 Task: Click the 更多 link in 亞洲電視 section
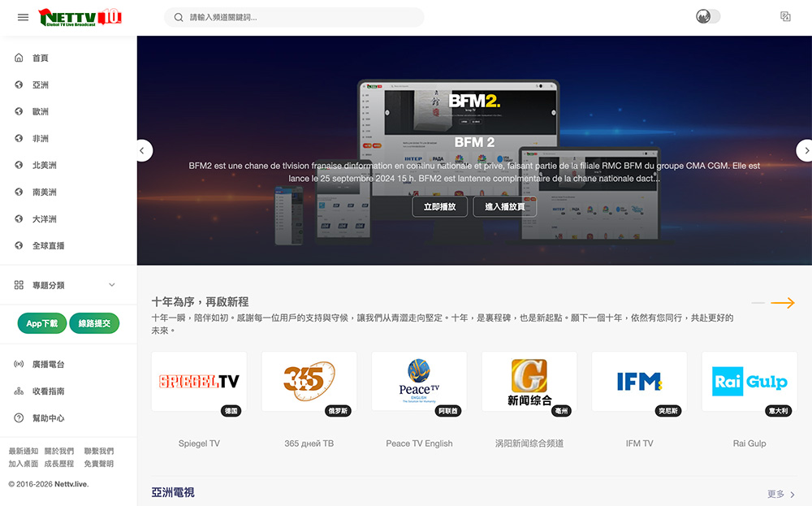tap(781, 494)
